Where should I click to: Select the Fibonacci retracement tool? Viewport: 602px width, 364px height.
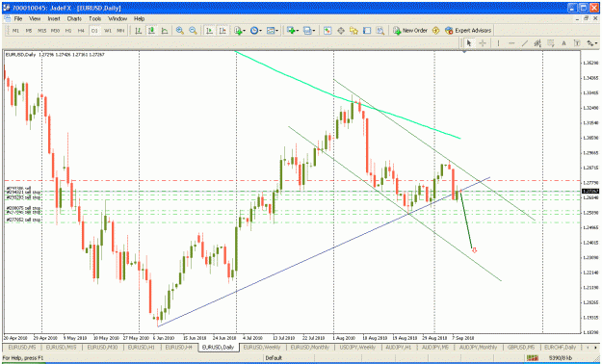(551, 43)
